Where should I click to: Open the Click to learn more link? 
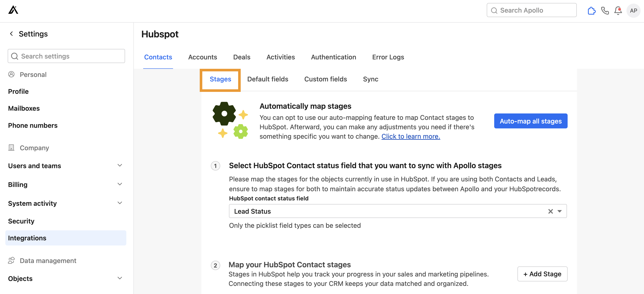411,136
